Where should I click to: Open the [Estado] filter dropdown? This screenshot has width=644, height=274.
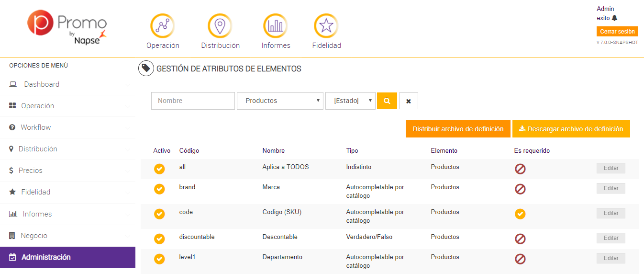[x=350, y=101]
